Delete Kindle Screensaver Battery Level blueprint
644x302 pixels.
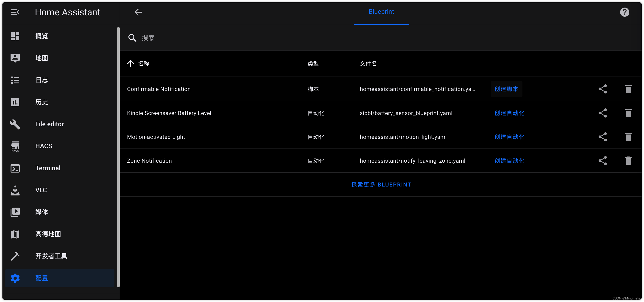pyautogui.click(x=628, y=113)
